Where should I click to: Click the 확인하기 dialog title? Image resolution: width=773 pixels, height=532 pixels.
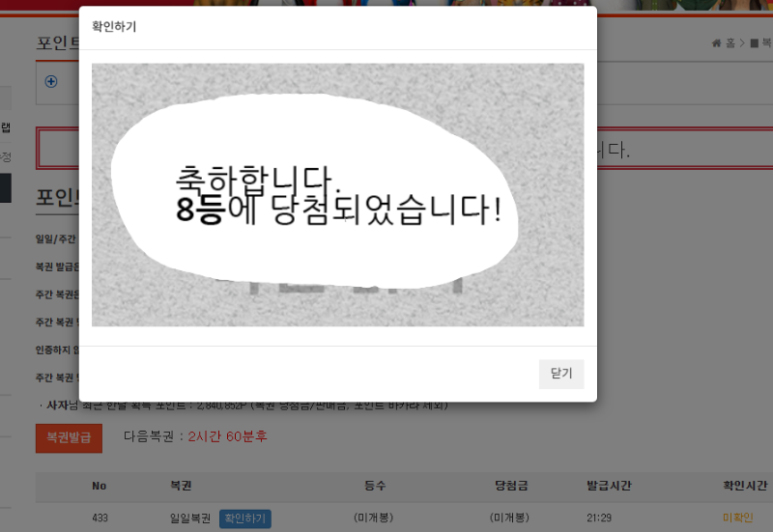pos(114,27)
